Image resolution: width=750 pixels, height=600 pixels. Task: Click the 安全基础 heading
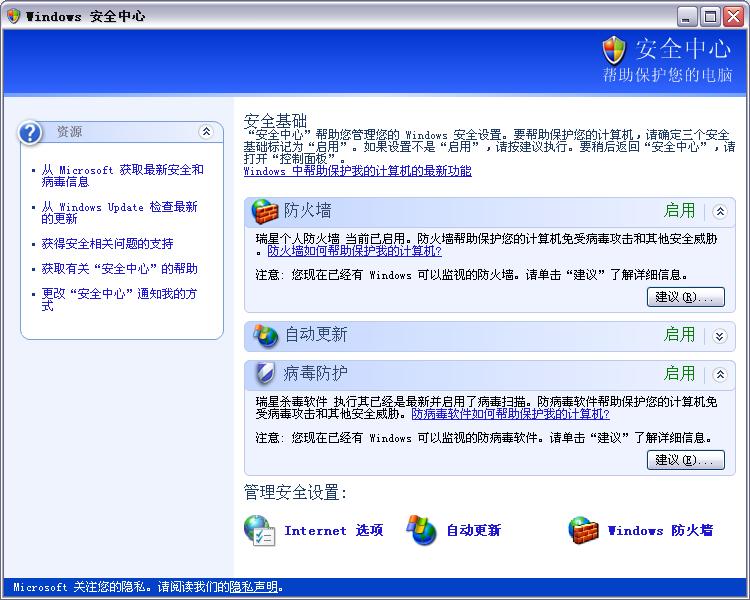(x=275, y=121)
